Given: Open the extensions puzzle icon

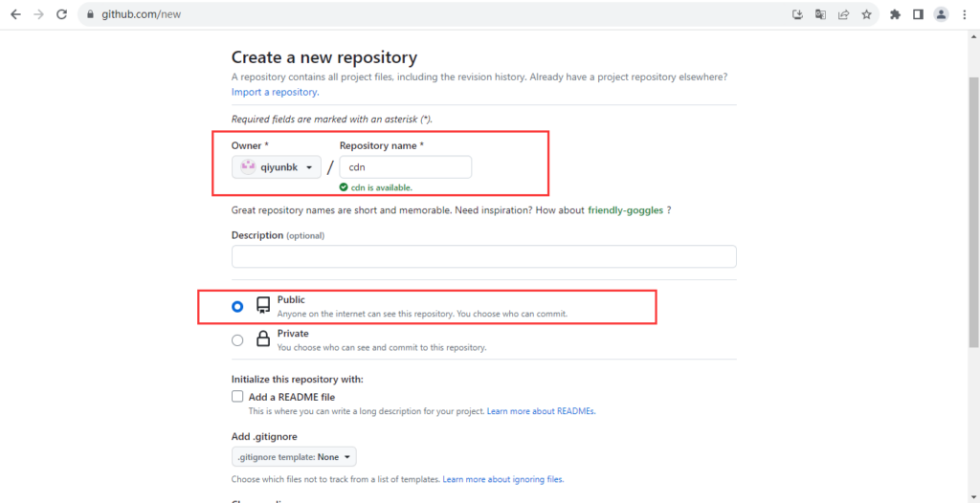Looking at the screenshot, I should coord(895,14).
